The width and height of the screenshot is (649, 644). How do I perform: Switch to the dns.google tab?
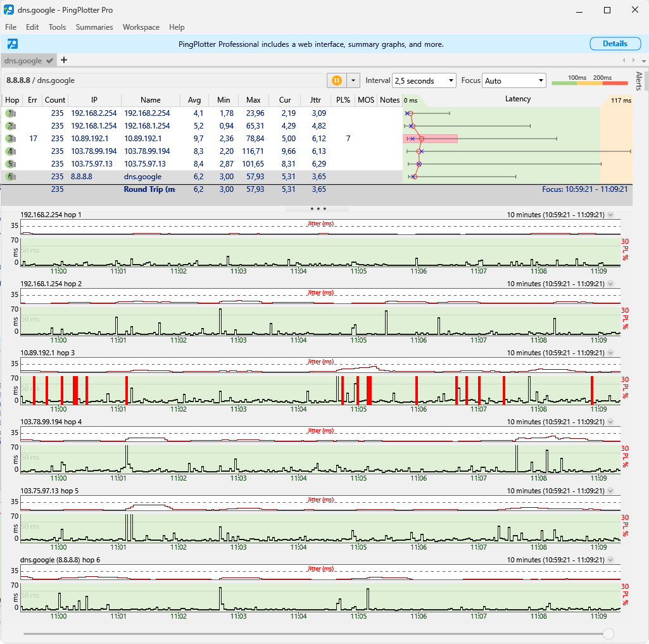tap(23, 61)
